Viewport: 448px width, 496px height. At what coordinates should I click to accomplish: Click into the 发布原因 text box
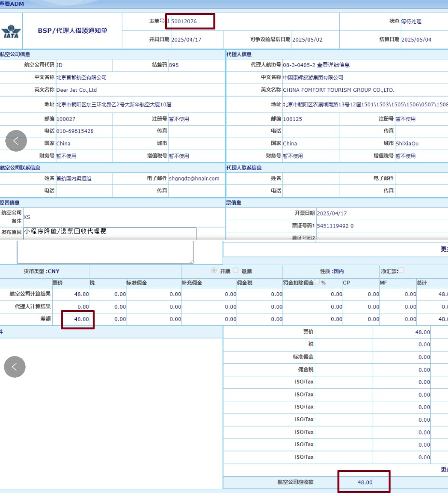[110, 233]
